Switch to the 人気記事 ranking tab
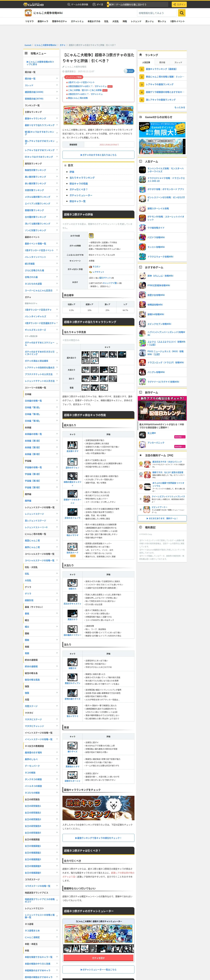The height and width of the screenshot is (980, 210). click(146, 62)
